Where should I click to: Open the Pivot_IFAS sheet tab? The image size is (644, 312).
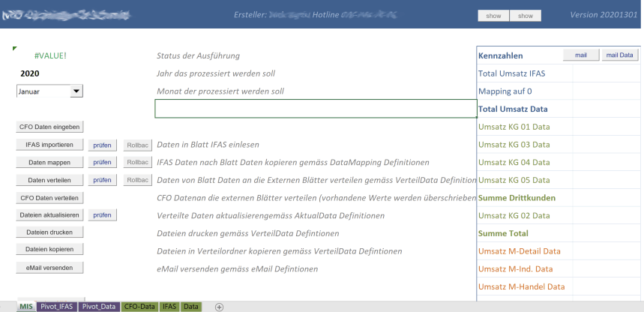point(56,307)
